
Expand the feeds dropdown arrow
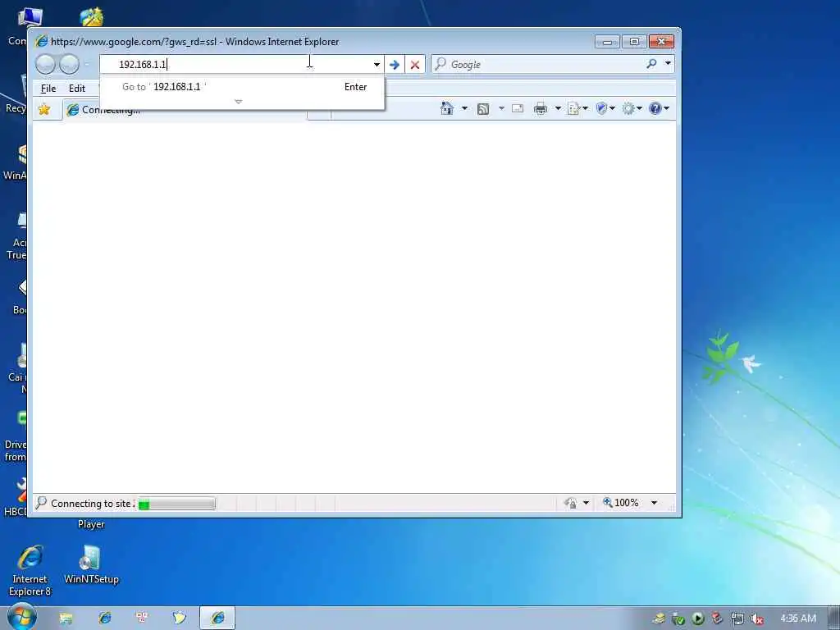[x=501, y=109]
